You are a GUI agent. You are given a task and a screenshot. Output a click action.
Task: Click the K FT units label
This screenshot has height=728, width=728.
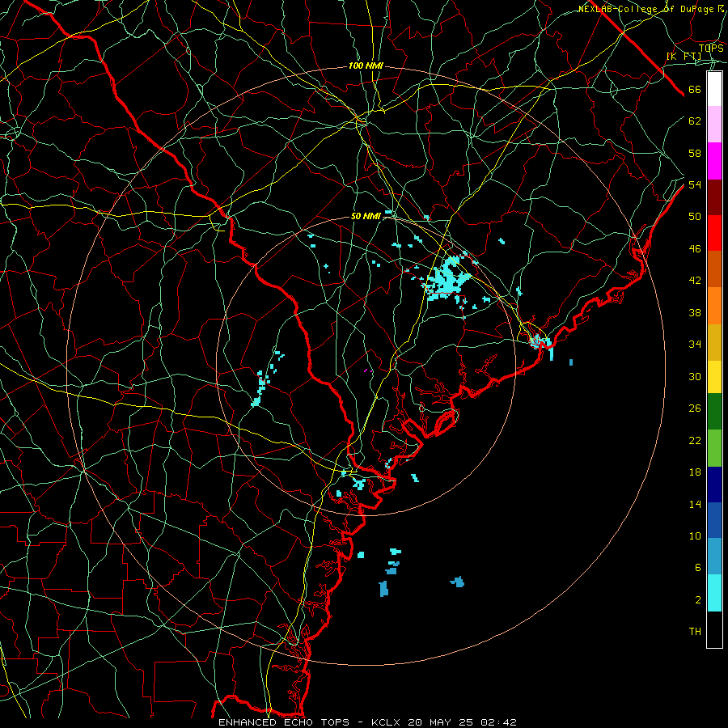(x=684, y=56)
